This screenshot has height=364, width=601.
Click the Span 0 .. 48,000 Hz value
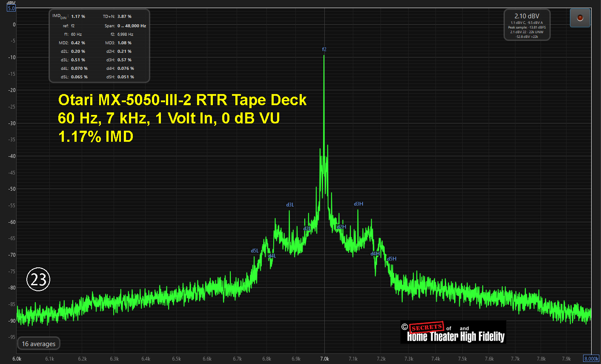click(132, 26)
